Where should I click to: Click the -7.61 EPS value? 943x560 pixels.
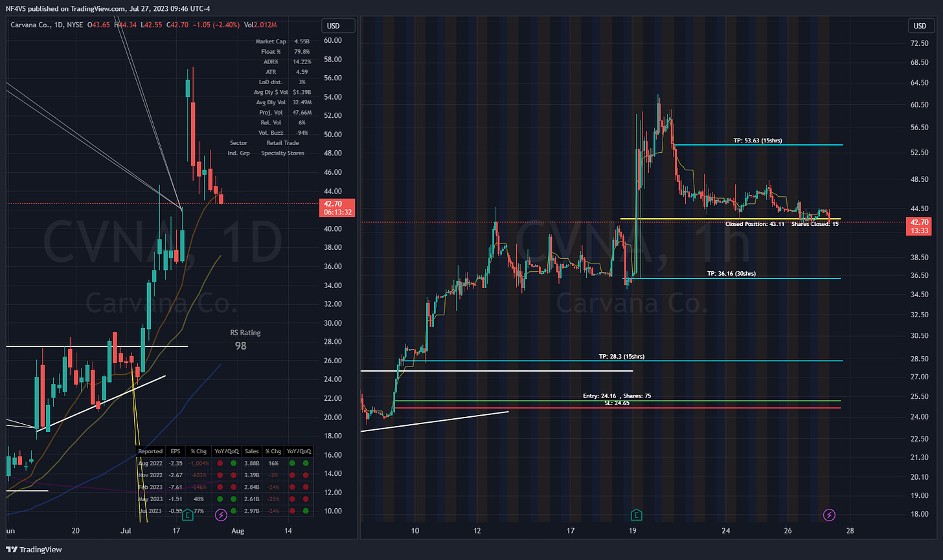(x=177, y=486)
